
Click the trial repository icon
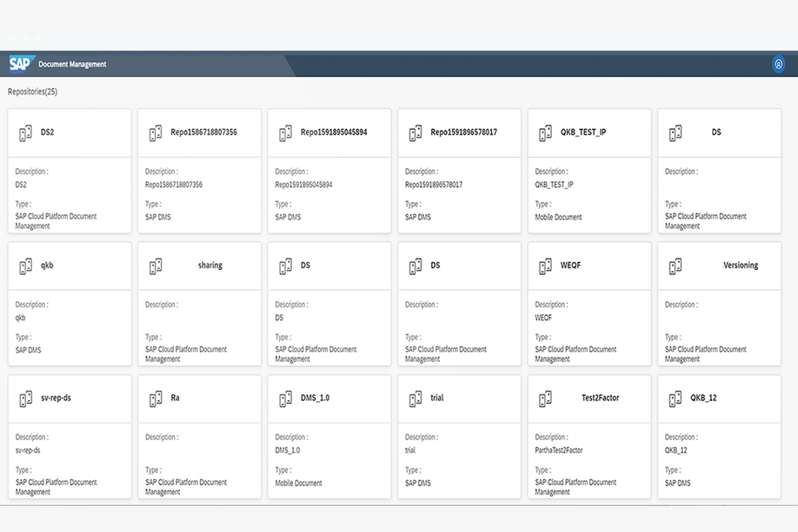tap(415, 399)
